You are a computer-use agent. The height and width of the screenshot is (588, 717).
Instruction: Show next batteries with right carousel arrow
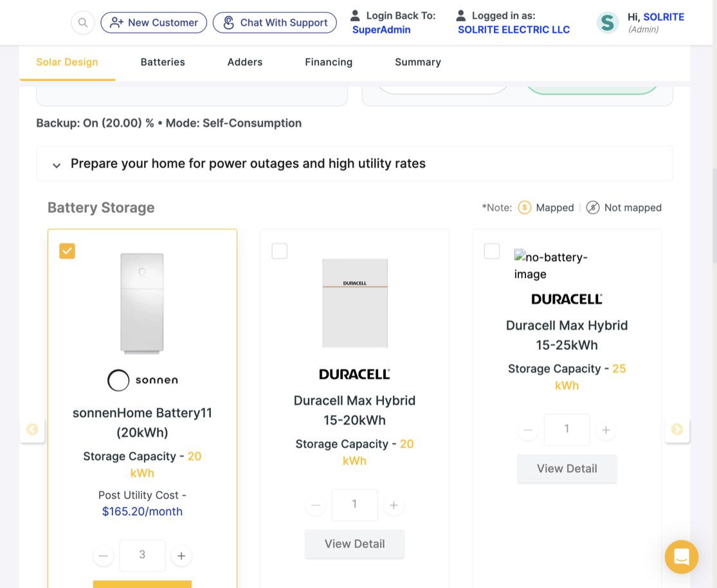pos(677,430)
